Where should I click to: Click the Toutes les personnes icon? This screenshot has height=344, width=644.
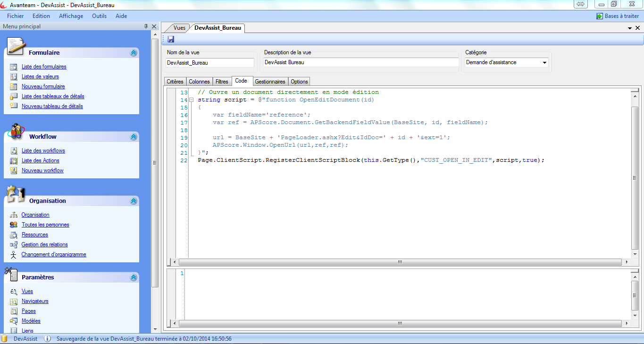[14, 225]
